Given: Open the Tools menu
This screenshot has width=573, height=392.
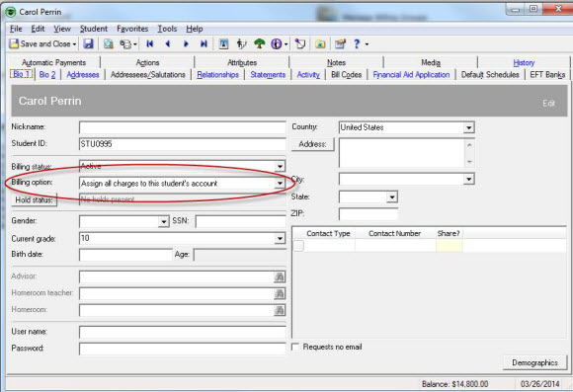Looking at the screenshot, I should (167, 29).
